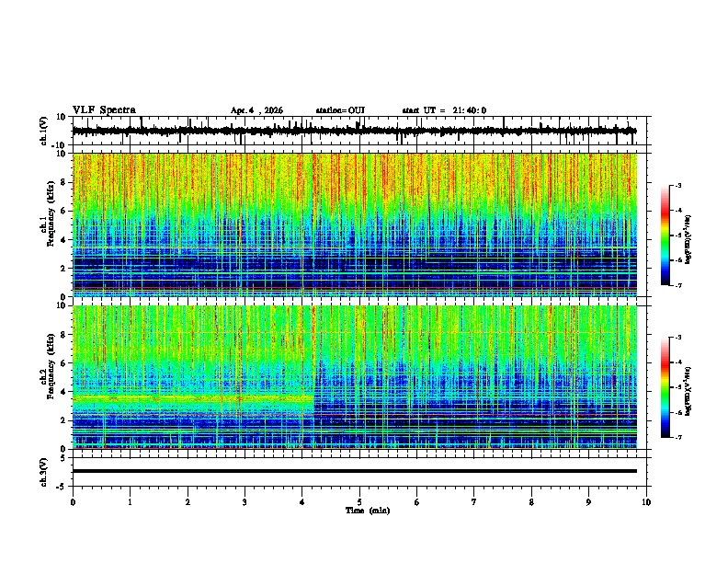Click the ch.1 spectrogram color scale bar

665,236
